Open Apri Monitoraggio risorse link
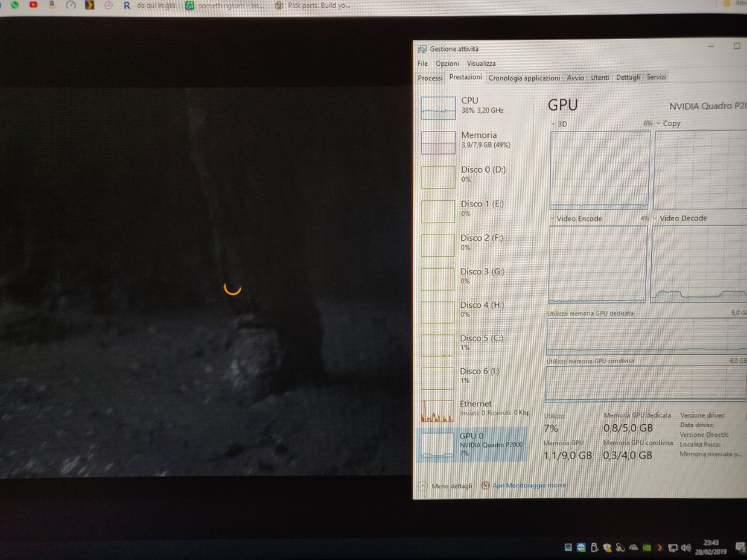747x560 pixels. (524, 485)
